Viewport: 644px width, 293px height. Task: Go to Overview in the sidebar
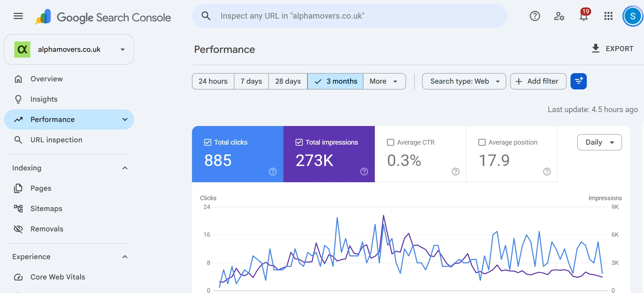point(69,79)
